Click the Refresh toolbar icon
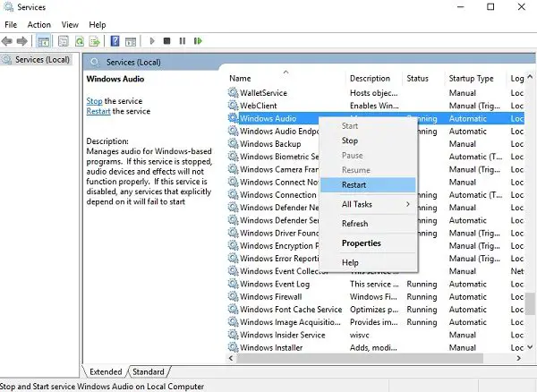 coord(80,41)
